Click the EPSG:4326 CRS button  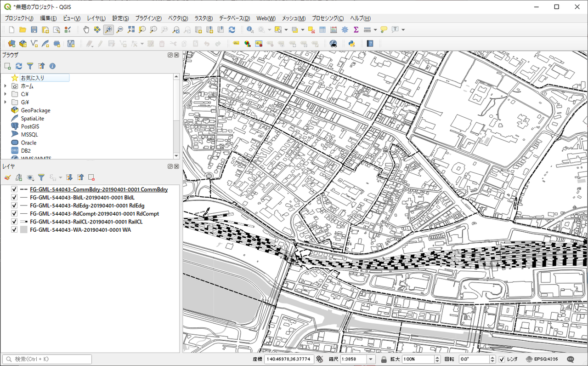543,359
